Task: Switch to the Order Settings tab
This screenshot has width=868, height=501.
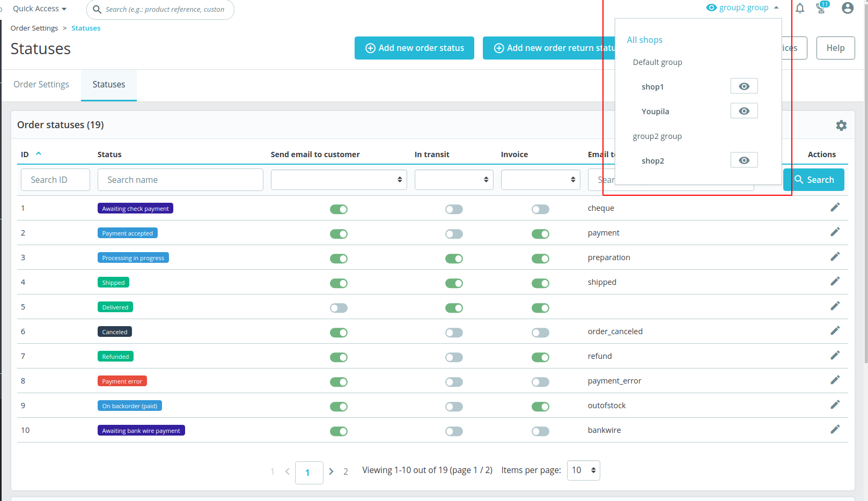Action: click(41, 84)
